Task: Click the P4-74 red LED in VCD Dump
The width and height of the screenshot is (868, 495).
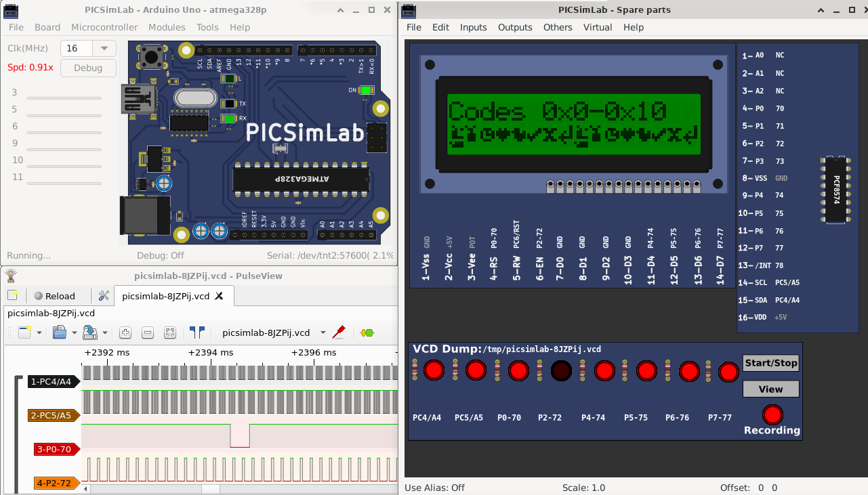Action: (x=604, y=370)
